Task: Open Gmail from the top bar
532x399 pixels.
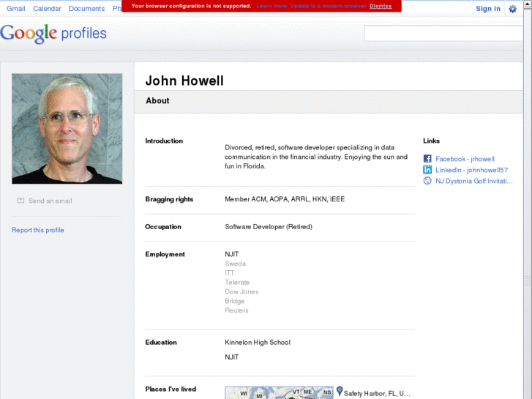Action: pyautogui.click(x=16, y=9)
